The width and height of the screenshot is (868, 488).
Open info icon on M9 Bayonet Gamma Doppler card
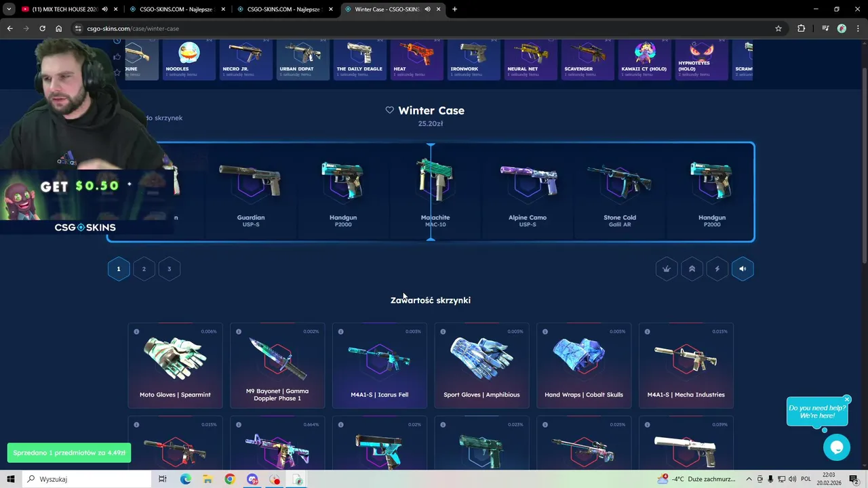click(x=239, y=331)
